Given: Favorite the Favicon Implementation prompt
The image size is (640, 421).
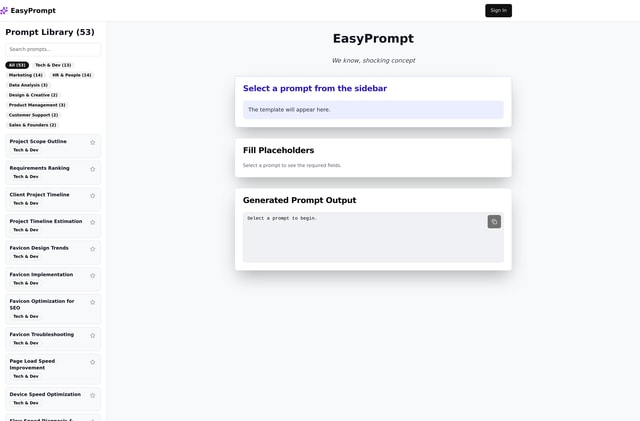Looking at the screenshot, I should (93, 275).
